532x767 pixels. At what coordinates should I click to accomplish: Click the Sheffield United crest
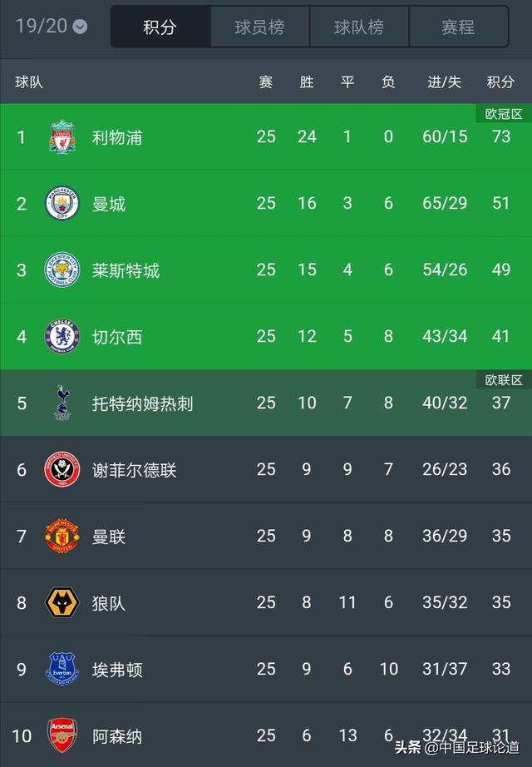pyautogui.click(x=62, y=469)
